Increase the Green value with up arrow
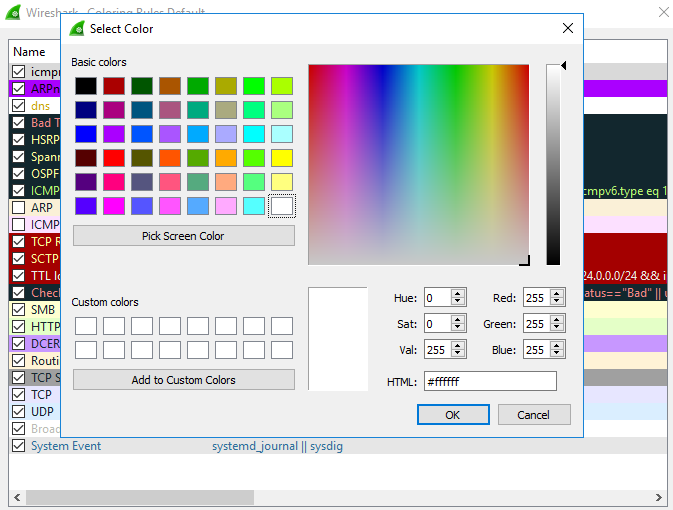 (557, 319)
